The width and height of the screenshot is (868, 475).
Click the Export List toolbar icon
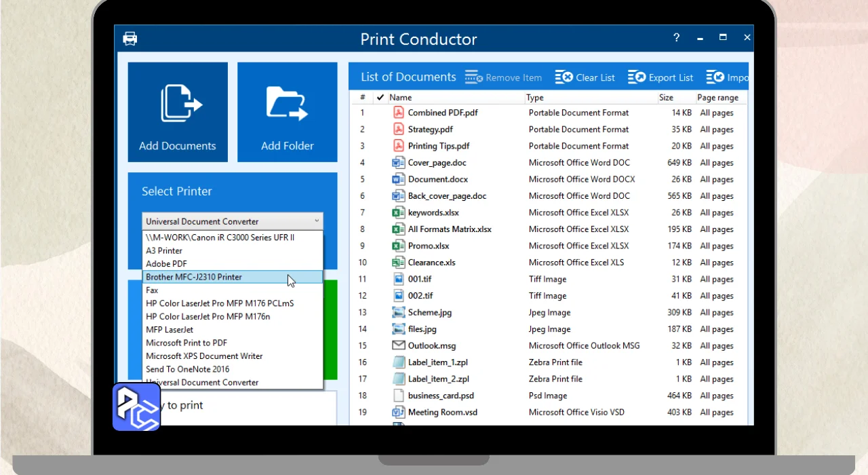[636, 77]
